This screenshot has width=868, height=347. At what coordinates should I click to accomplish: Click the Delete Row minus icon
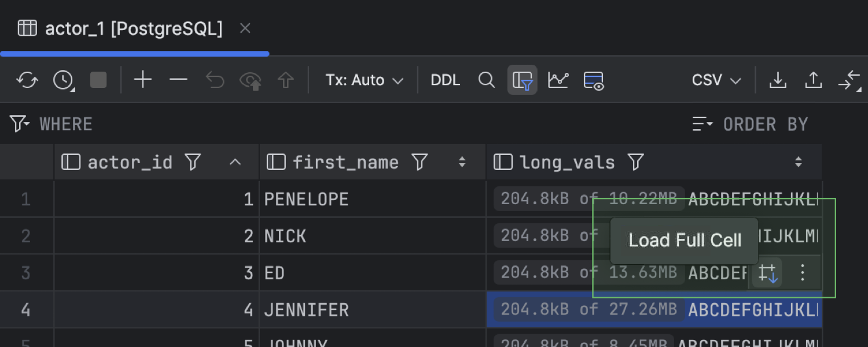[x=178, y=80]
